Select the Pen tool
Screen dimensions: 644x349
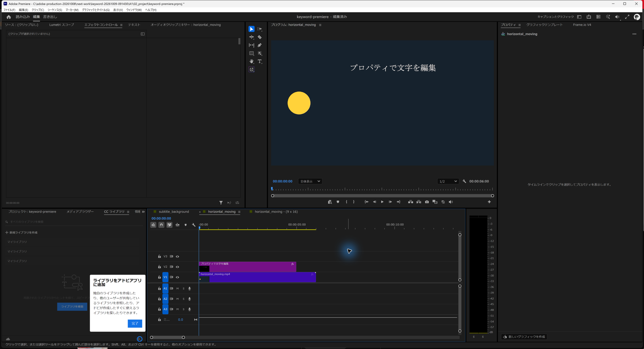(x=260, y=45)
